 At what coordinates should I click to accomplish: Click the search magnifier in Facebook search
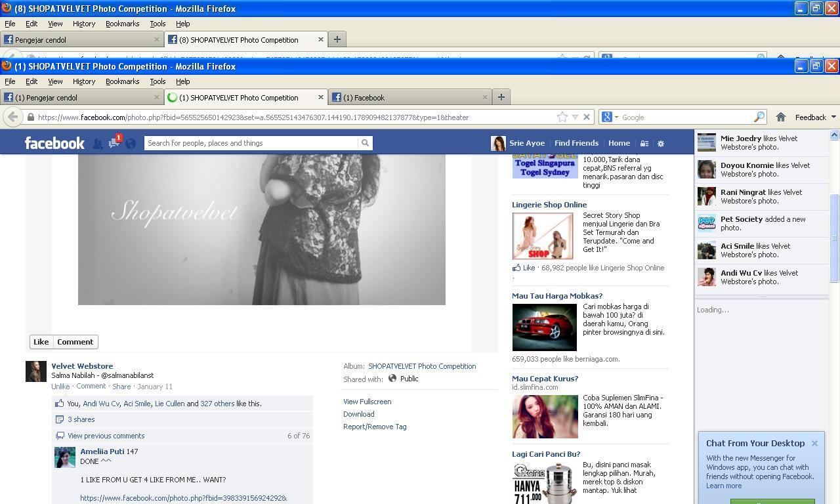coord(365,143)
